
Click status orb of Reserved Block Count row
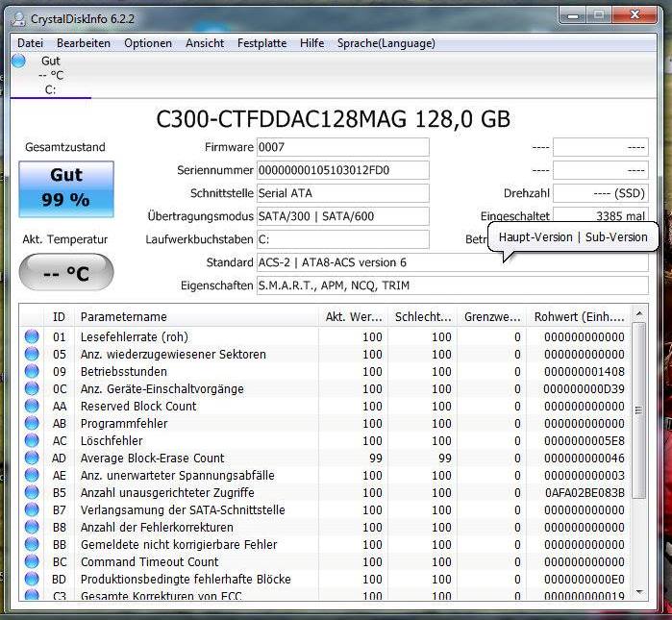coord(32,406)
